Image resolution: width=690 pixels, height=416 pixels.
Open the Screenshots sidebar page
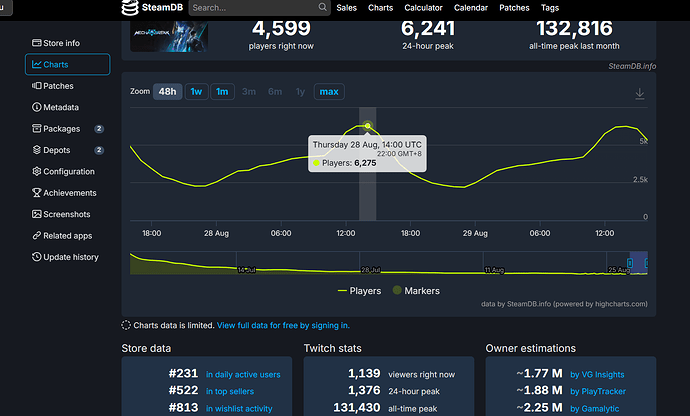click(x=66, y=214)
